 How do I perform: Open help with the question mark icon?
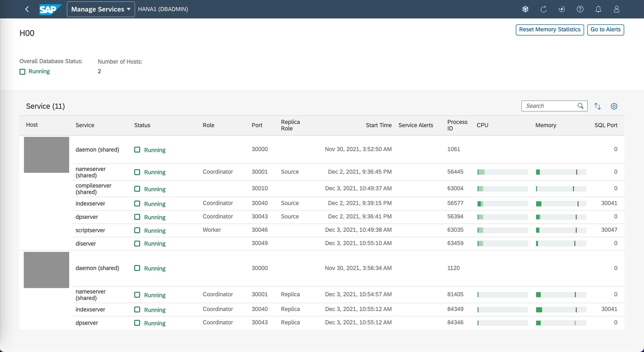tap(580, 9)
